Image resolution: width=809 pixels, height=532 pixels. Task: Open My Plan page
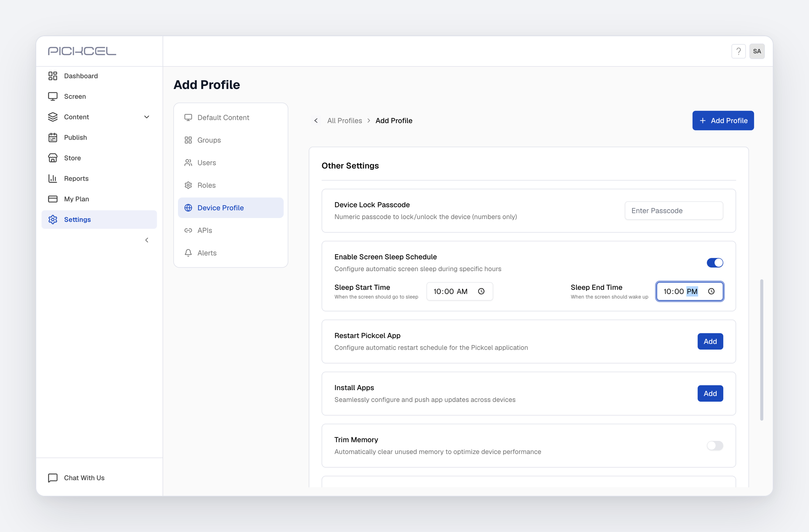(x=99, y=199)
